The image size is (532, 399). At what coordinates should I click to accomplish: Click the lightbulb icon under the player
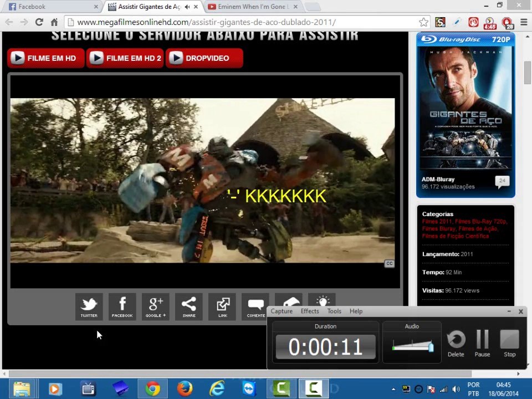click(x=322, y=300)
